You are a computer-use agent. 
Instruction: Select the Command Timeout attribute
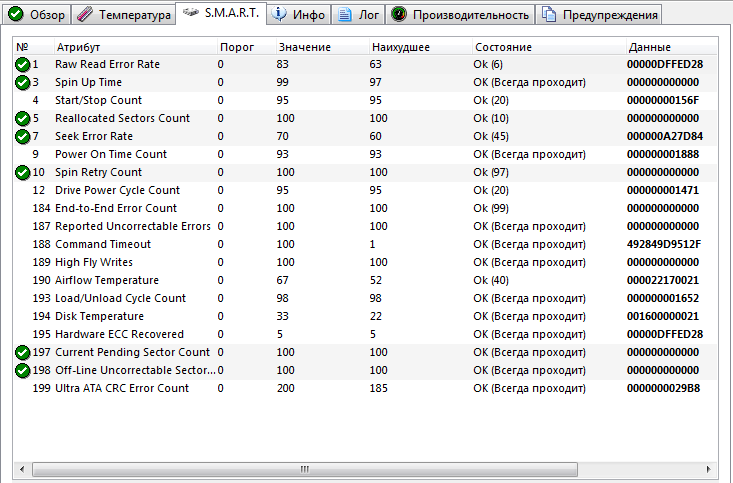(x=103, y=245)
